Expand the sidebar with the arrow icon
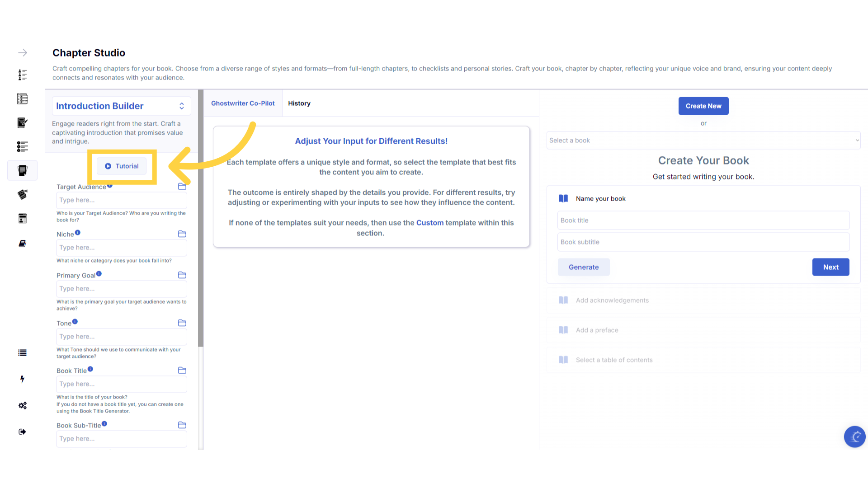This screenshot has height=488, width=868. tap(23, 53)
